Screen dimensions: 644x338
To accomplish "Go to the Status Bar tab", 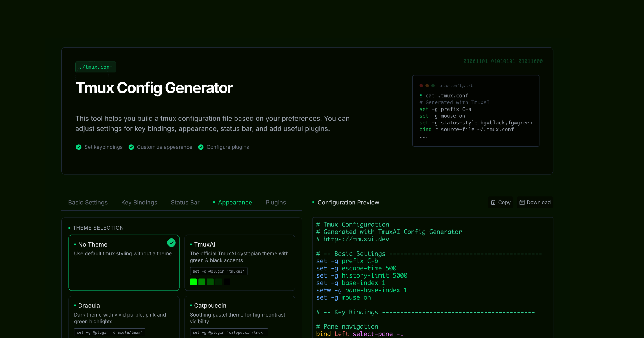I will tap(185, 203).
